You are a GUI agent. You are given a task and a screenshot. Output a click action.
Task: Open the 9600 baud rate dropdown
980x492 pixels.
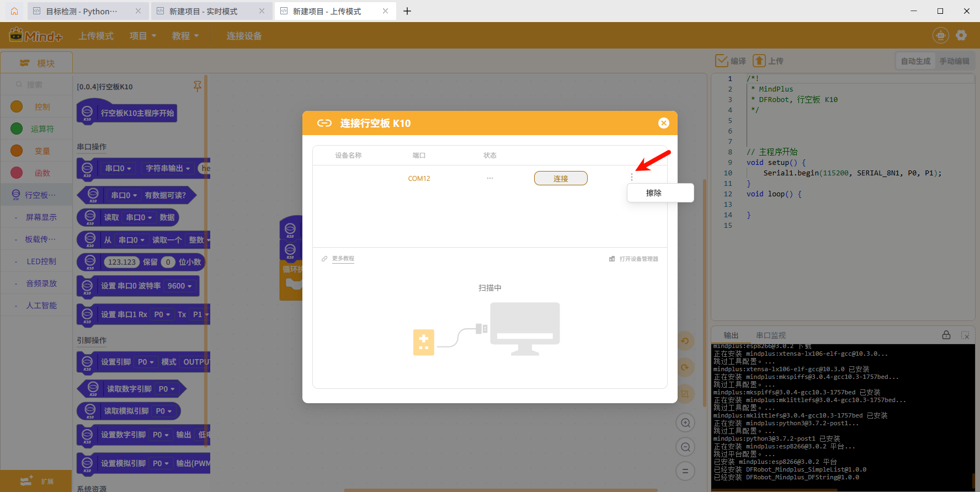(180, 286)
